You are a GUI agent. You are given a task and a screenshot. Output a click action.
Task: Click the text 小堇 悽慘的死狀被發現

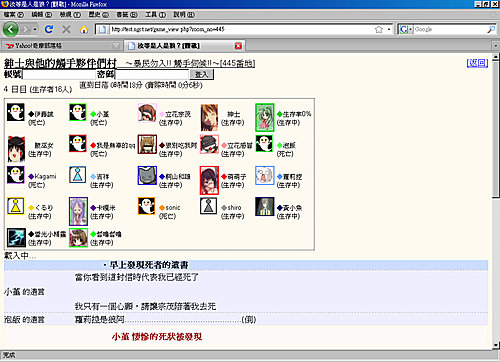click(x=157, y=337)
